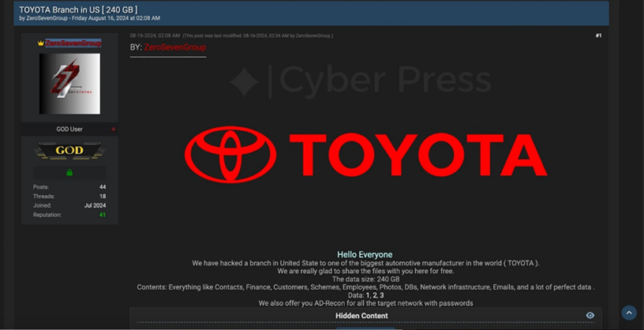Screen dimensions: 644x330
Task: Open data link 3
Action: 382,295
